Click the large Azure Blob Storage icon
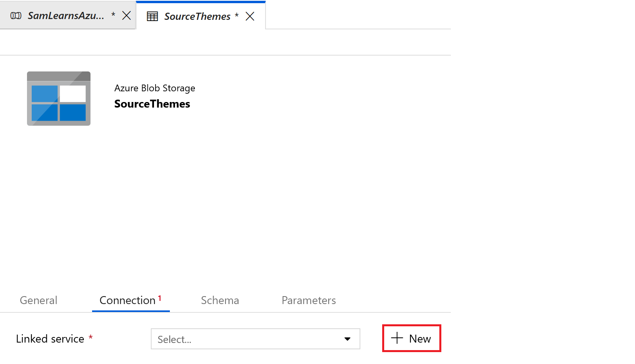 click(59, 99)
